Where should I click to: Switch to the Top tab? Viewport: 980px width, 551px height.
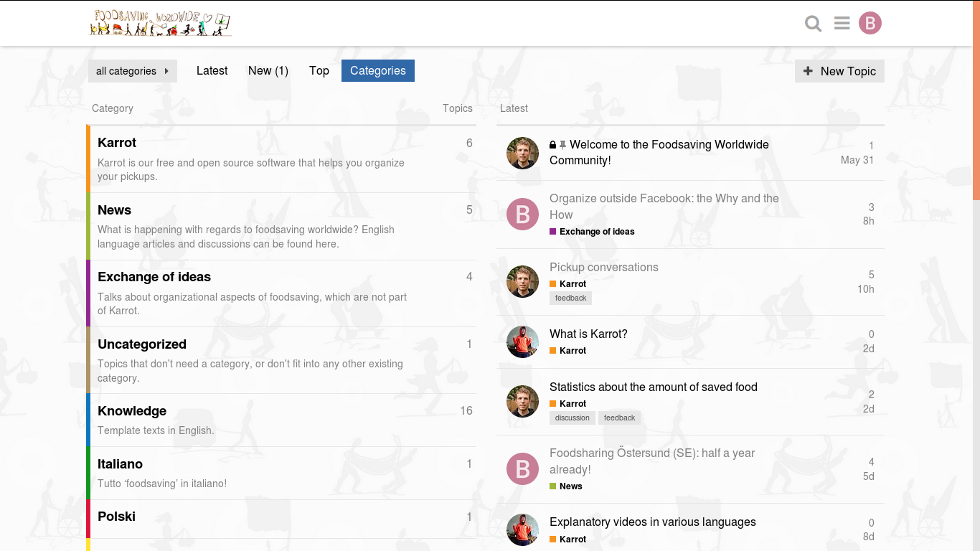(319, 70)
